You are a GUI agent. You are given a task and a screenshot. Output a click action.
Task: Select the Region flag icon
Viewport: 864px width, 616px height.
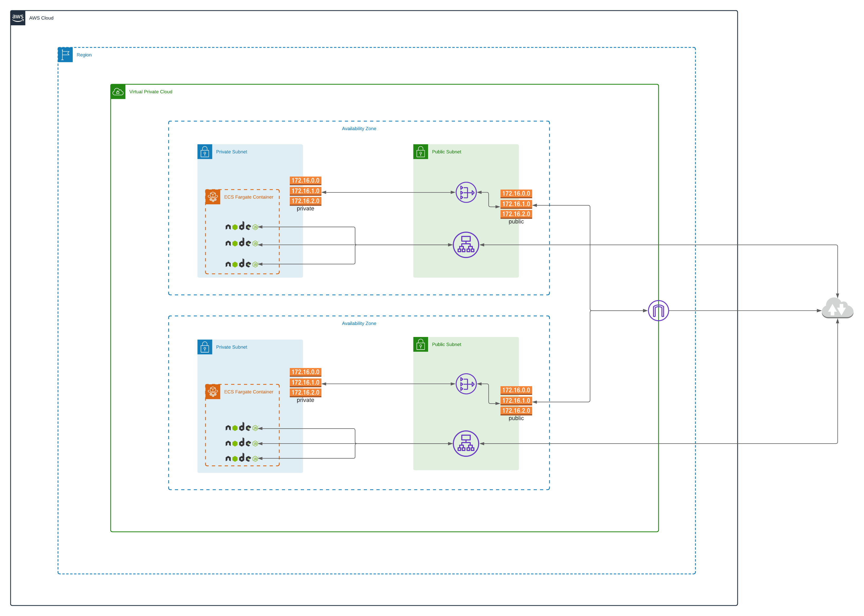tap(65, 54)
